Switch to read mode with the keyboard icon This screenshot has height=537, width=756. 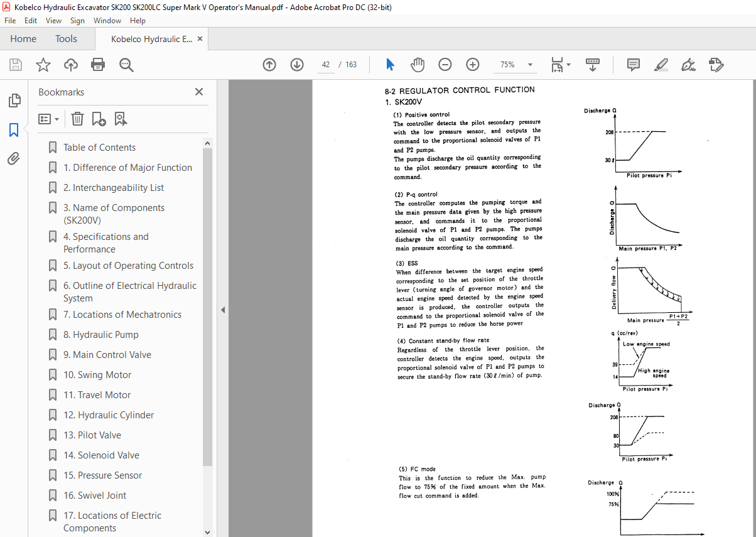[x=593, y=65]
